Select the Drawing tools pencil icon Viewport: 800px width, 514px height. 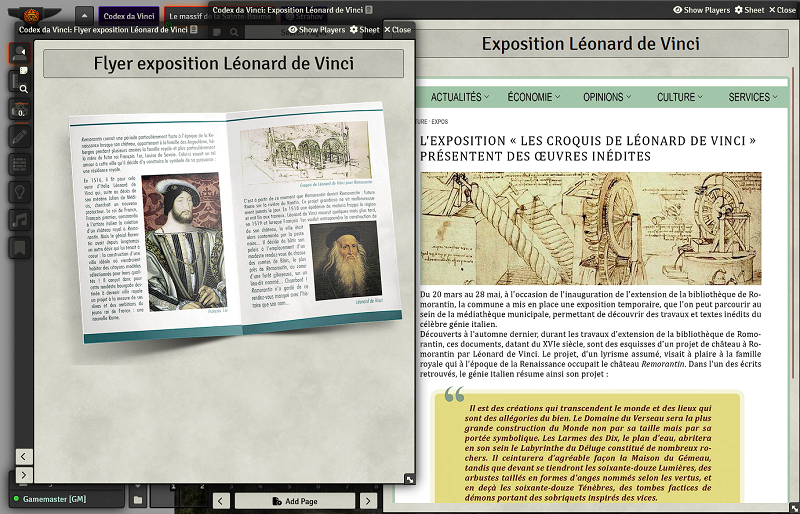coord(19,137)
